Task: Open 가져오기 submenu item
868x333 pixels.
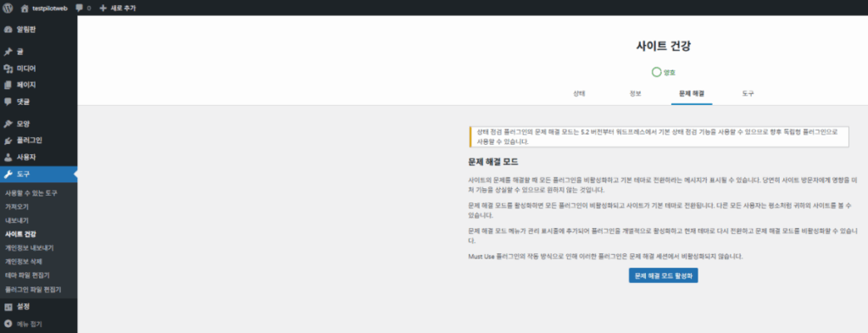Action: (x=17, y=207)
